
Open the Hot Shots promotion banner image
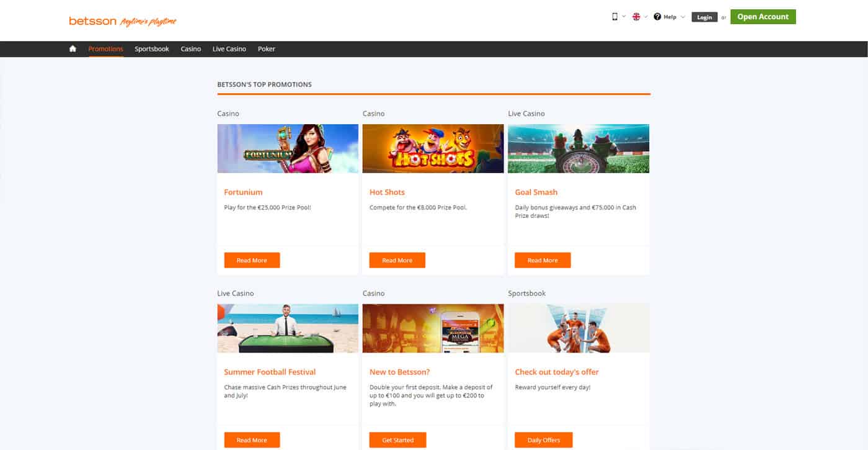coord(433,148)
